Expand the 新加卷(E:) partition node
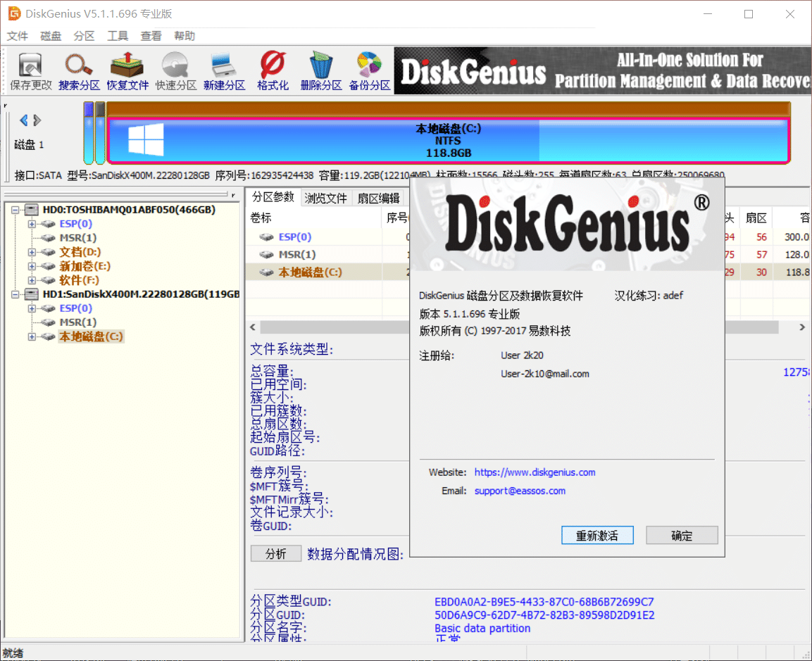Viewport: 812px width, 661px height. click(x=32, y=266)
